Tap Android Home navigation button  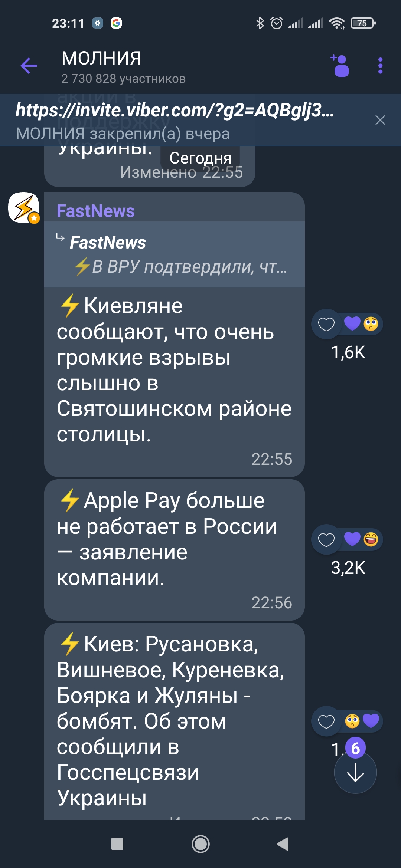[x=200, y=844]
